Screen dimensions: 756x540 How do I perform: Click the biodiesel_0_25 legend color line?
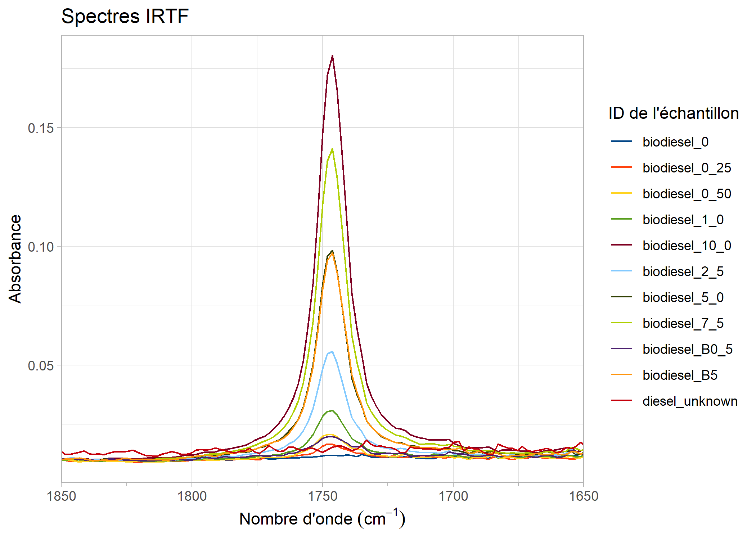click(x=621, y=167)
